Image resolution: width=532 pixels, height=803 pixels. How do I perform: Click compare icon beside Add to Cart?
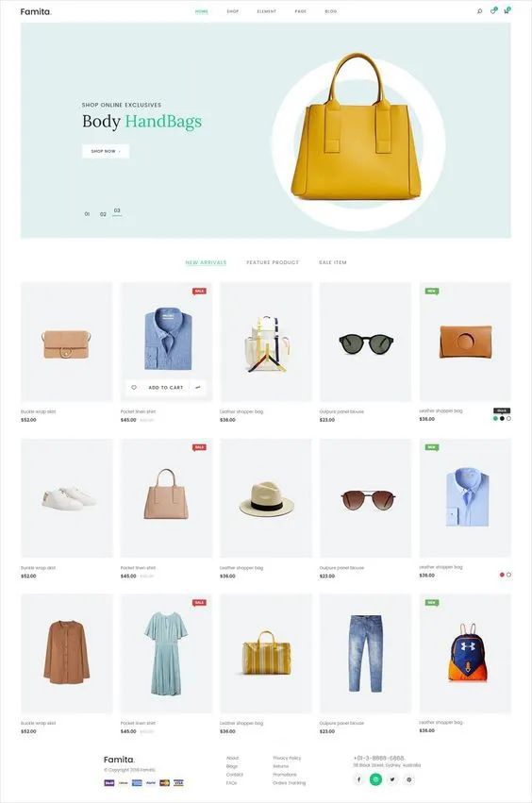point(198,388)
